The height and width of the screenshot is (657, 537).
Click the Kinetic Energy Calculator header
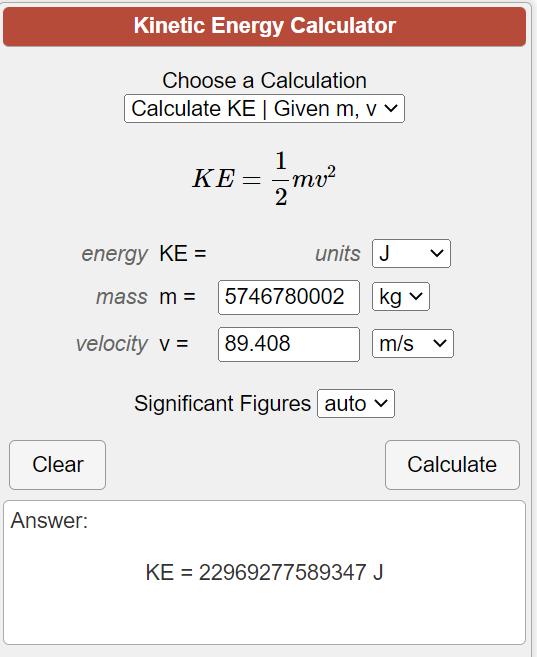264,26
